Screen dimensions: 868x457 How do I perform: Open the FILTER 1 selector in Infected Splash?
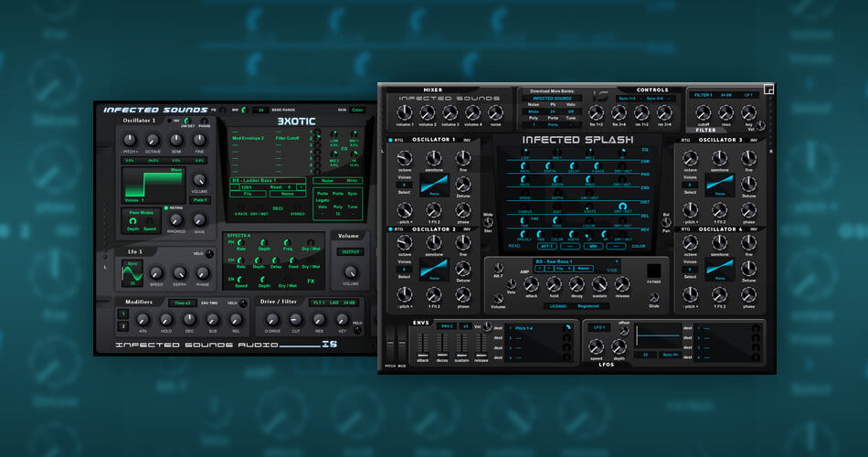pos(704,95)
